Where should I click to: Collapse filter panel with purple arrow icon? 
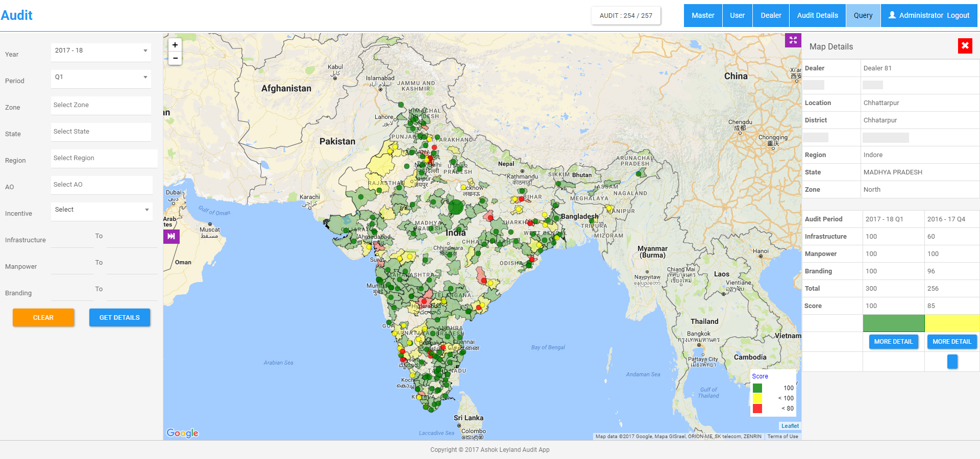(171, 236)
